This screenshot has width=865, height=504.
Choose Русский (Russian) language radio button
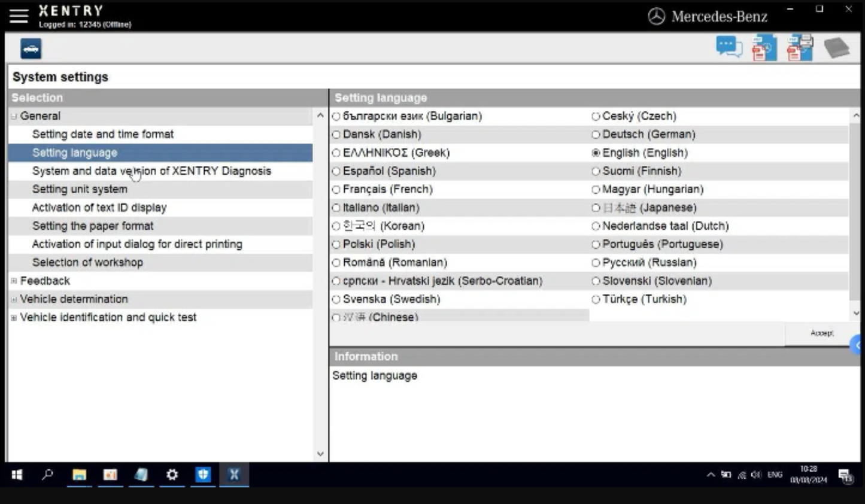point(596,263)
